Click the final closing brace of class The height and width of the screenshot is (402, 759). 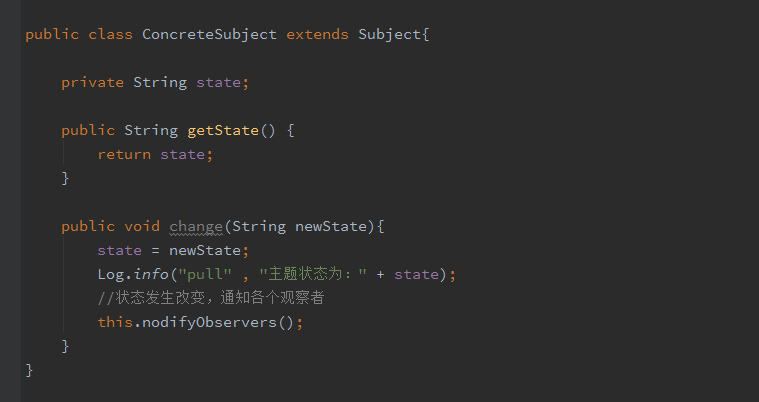29,371
